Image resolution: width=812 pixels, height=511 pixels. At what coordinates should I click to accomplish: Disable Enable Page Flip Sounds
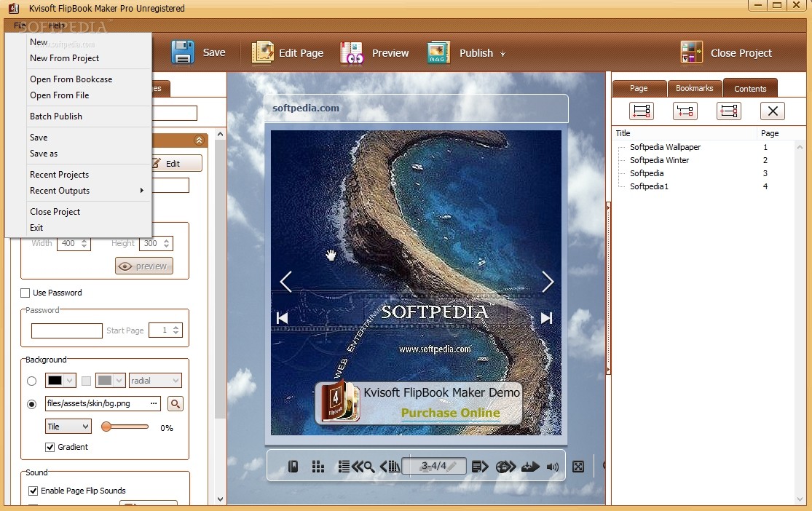click(33, 491)
